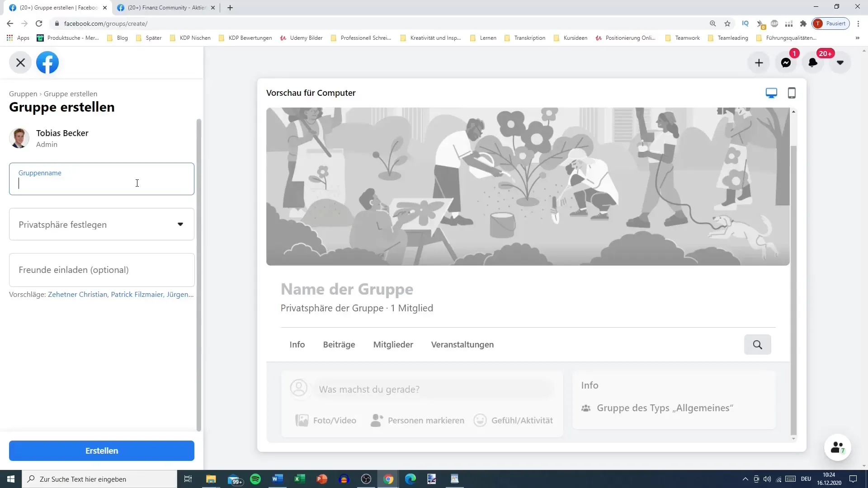Click the search magnifier icon in group preview
The width and height of the screenshot is (868, 488).
pyautogui.click(x=758, y=344)
